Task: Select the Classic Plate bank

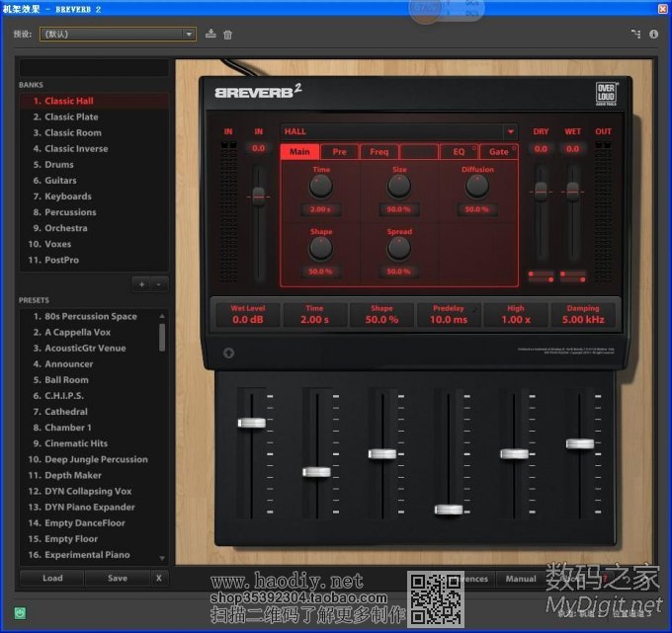Action: [71, 117]
